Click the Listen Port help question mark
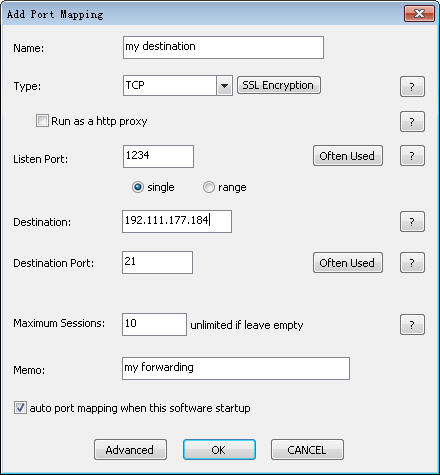 tap(412, 155)
